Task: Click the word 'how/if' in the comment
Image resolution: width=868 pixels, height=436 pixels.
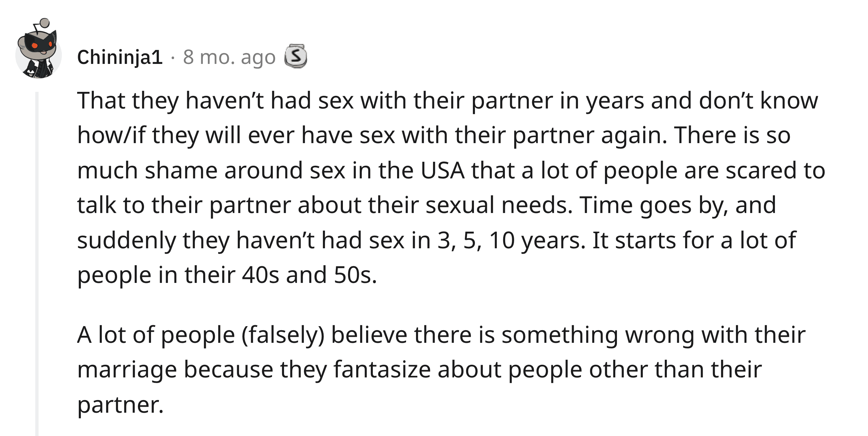Action: click(x=111, y=135)
